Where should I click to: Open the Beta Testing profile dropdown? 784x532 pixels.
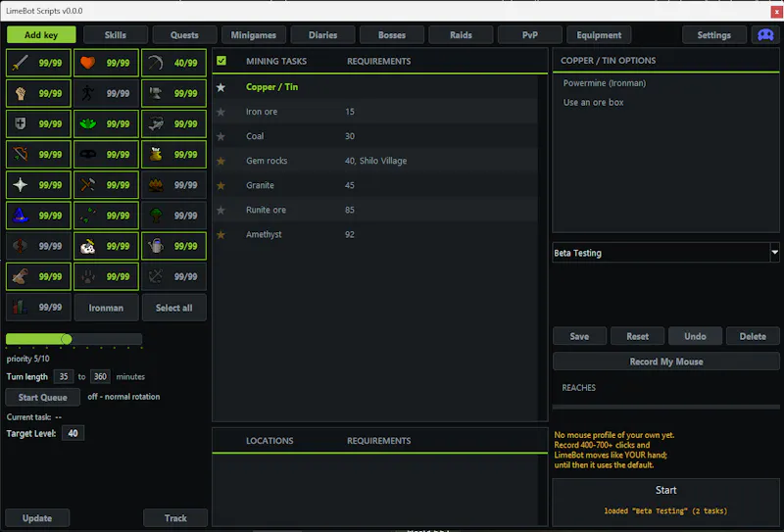click(x=774, y=253)
